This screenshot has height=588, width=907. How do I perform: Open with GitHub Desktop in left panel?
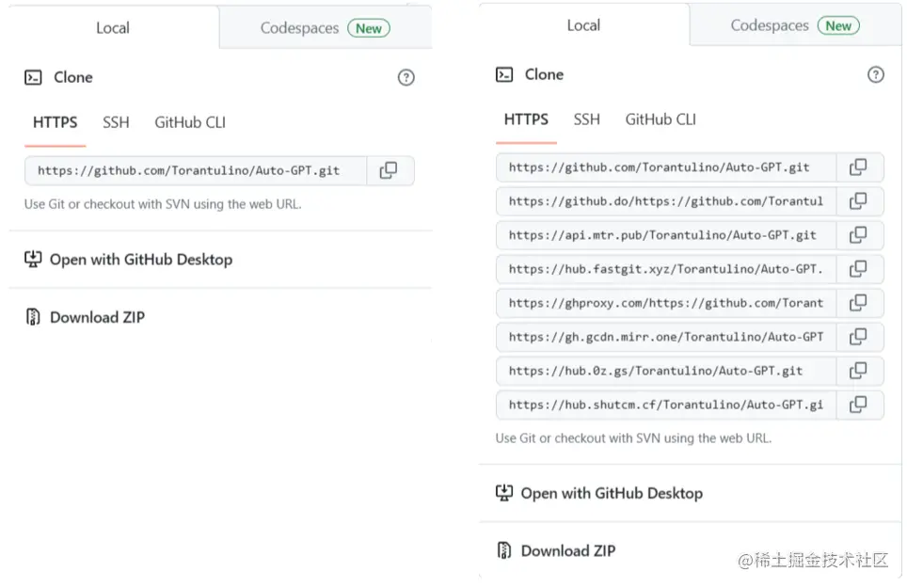pyautogui.click(x=141, y=260)
